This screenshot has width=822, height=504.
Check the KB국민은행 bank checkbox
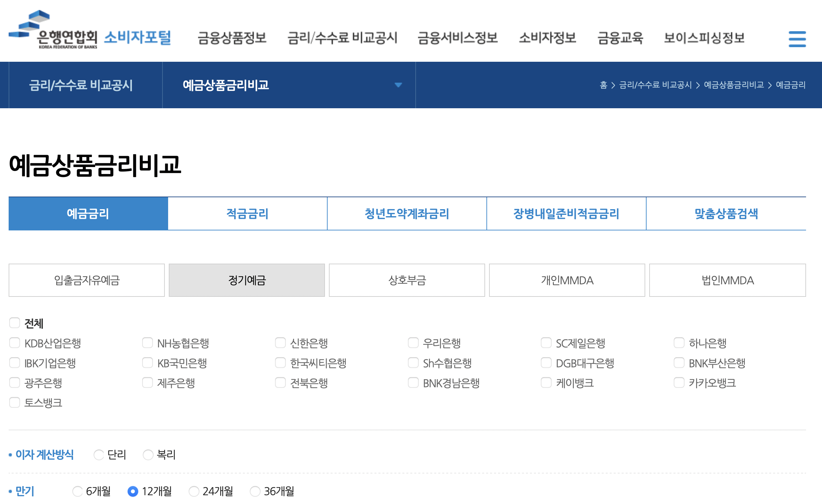pyautogui.click(x=148, y=363)
